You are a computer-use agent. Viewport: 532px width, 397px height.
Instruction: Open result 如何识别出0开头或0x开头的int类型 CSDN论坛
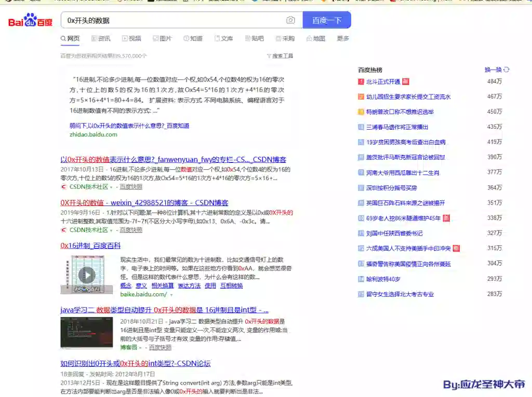click(136, 363)
